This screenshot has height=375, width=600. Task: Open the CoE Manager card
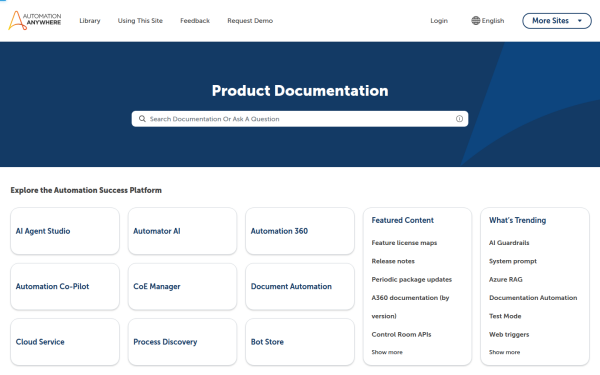tap(183, 286)
